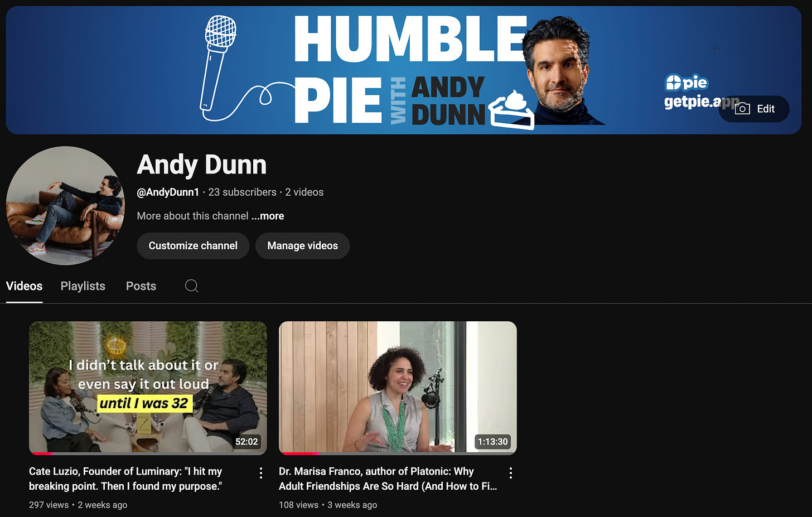Click 'More about this channel' text
This screenshot has height=517, width=812.
(193, 216)
